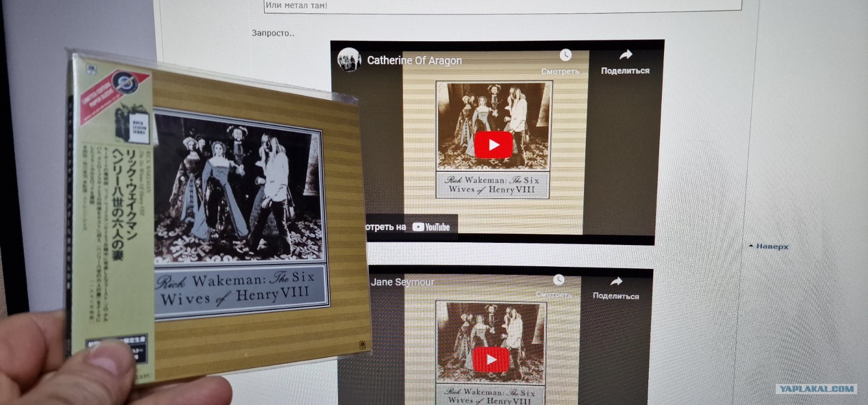Click watch-later clock on Jane Seymour video
The width and height of the screenshot is (868, 405).
pyautogui.click(x=559, y=280)
